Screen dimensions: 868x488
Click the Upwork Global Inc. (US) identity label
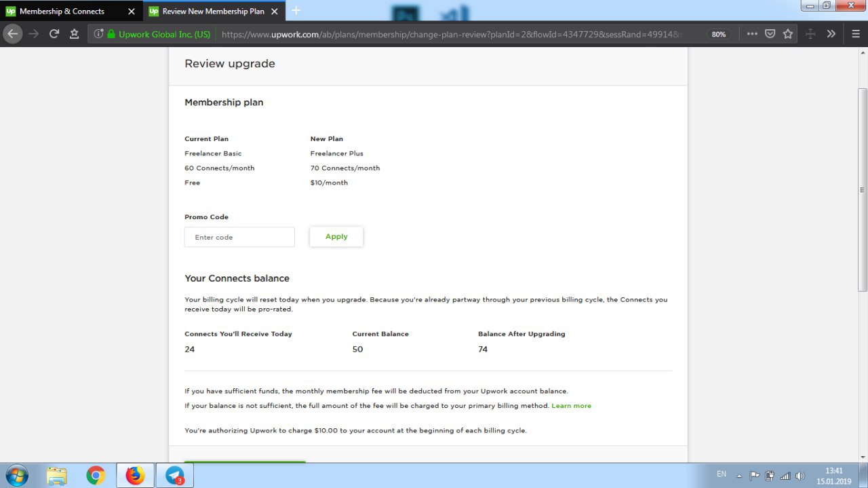tap(164, 34)
